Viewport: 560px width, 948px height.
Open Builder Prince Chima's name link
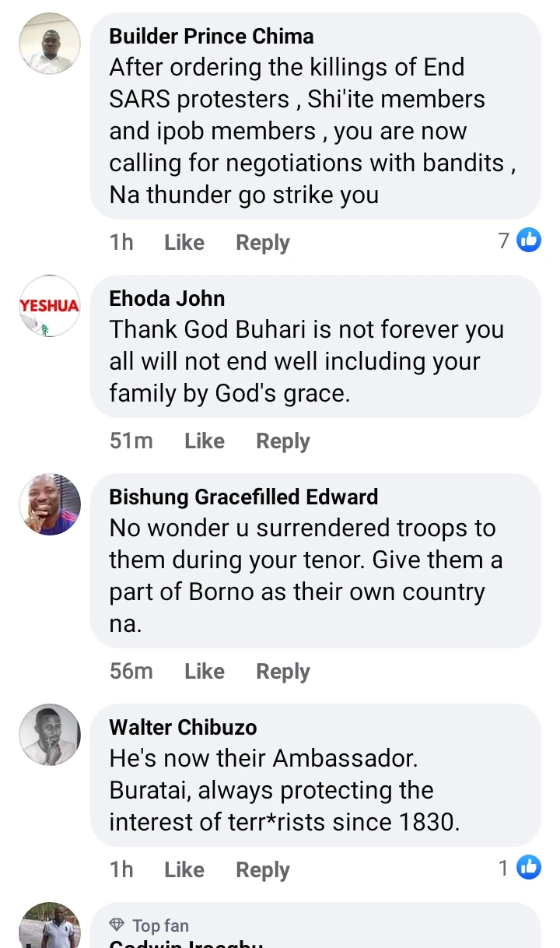coord(212,37)
